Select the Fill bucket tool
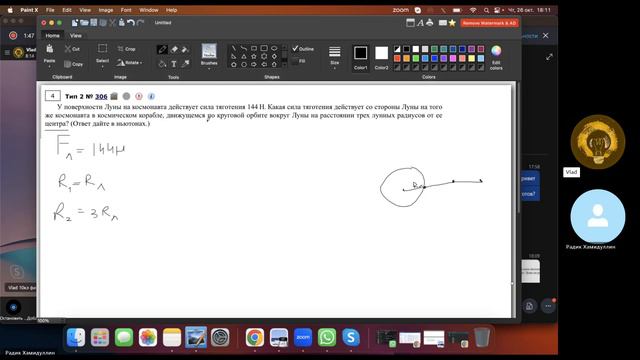The height and width of the screenshot is (360, 640). click(162, 63)
